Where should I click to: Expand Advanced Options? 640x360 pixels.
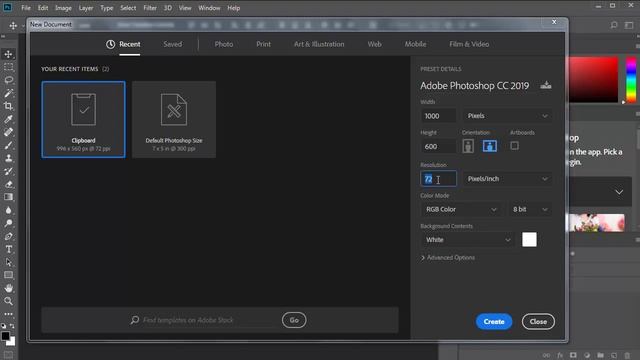pyautogui.click(x=448, y=258)
